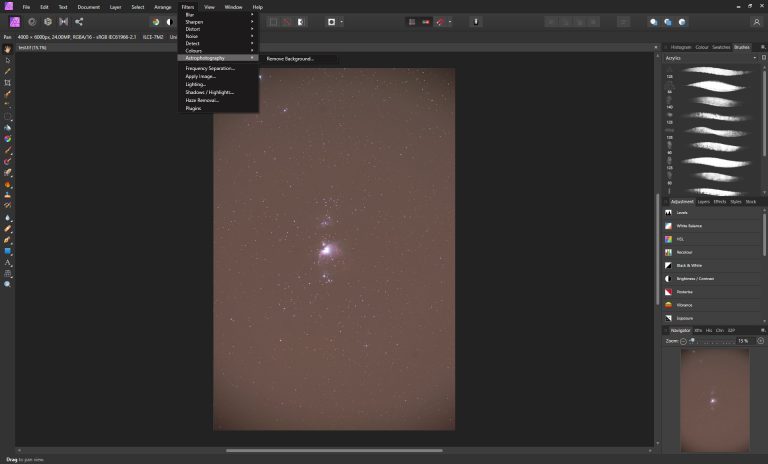Screen dimensions: 768x464
Task: Open the dropdown arrow beside mask icon
Action: click(341, 22)
